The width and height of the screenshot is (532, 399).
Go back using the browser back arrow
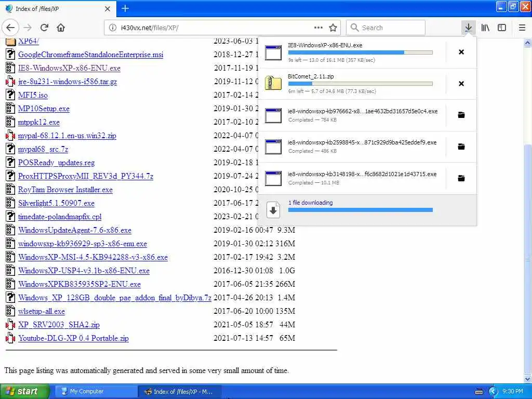[10, 28]
